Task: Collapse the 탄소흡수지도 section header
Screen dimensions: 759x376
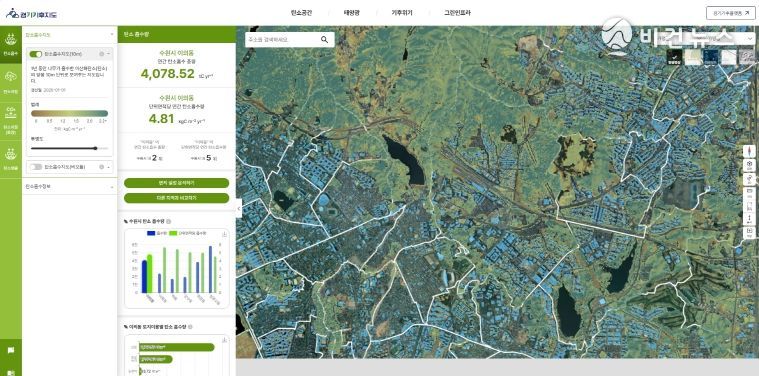Action: pos(70,35)
